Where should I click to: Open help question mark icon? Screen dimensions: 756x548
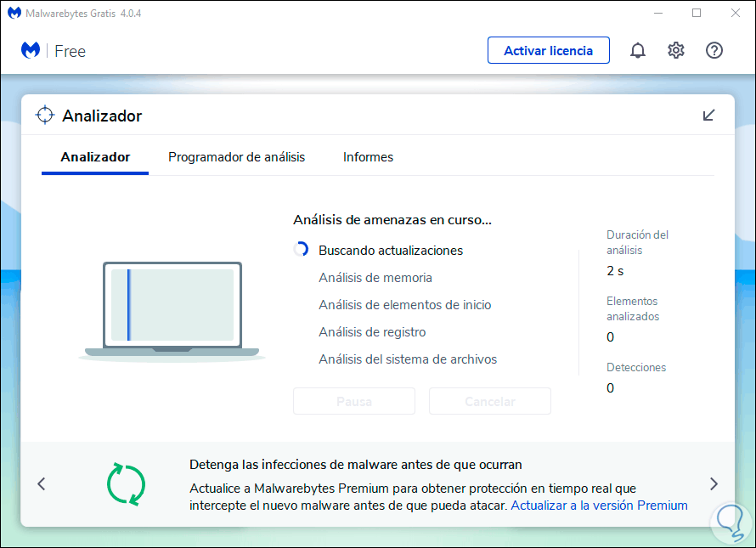pos(714,50)
